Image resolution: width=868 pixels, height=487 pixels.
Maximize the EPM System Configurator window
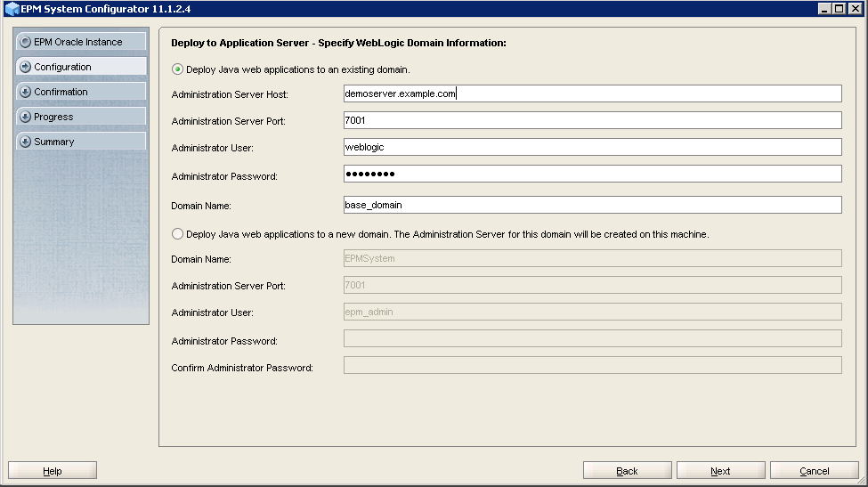(840, 9)
